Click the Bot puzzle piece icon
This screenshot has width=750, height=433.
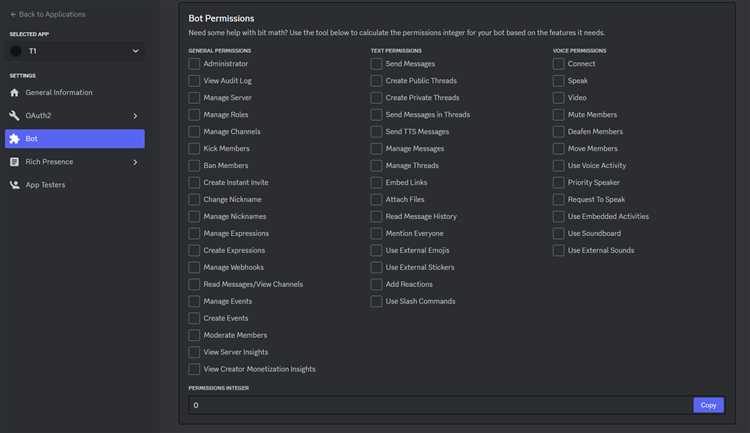[x=14, y=139]
